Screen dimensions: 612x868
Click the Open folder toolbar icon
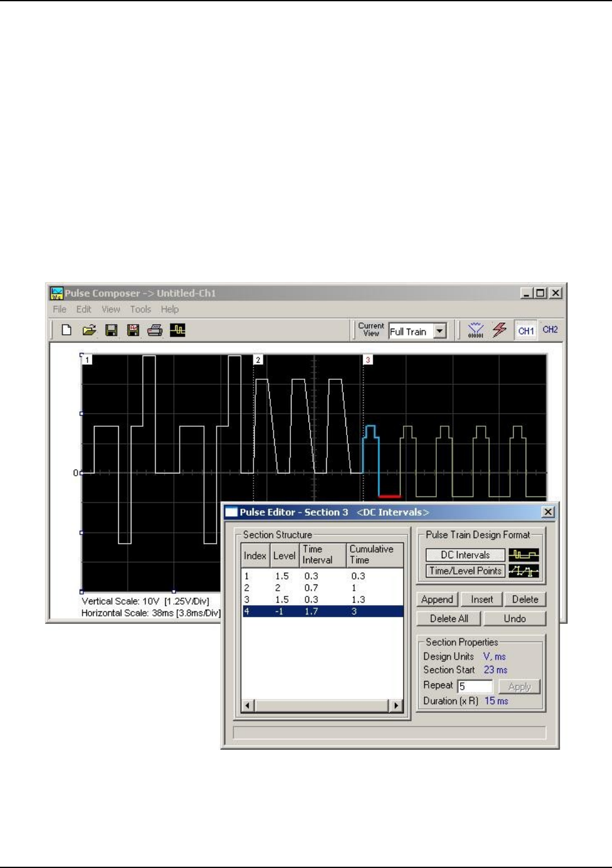pyautogui.click(x=89, y=330)
